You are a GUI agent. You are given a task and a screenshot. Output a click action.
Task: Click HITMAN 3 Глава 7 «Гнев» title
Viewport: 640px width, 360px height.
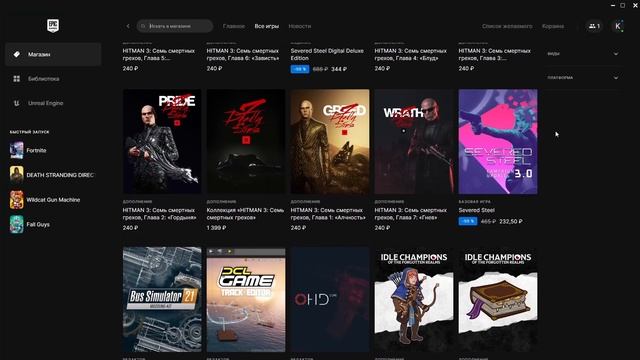pos(411,213)
